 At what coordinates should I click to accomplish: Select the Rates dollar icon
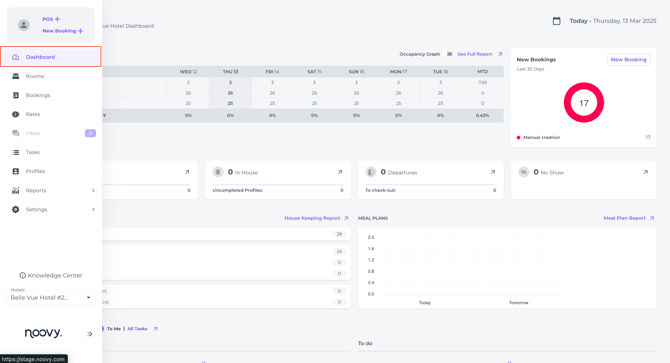(16, 114)
